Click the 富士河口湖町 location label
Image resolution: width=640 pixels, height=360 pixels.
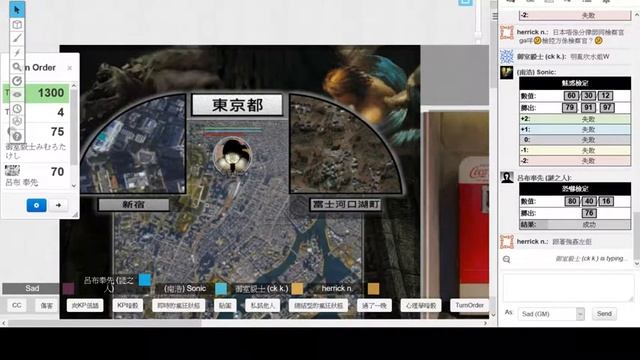click(x=345, y=204)
